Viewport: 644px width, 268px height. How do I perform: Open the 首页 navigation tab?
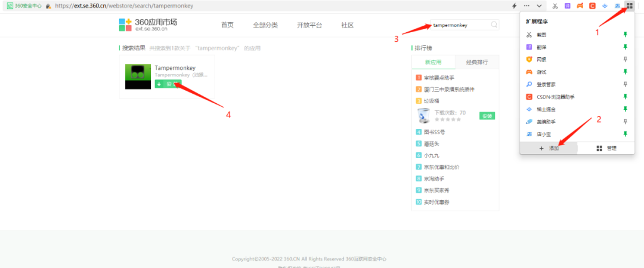(x=227, y=25)
